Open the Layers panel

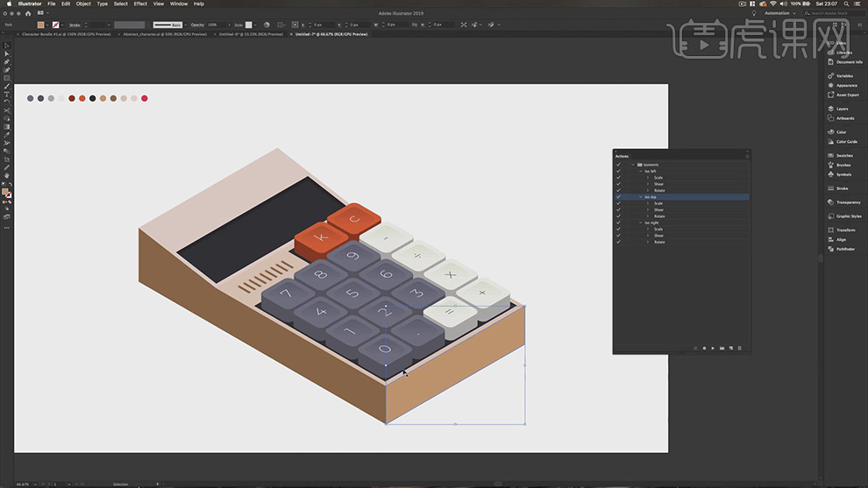[842, 109]
